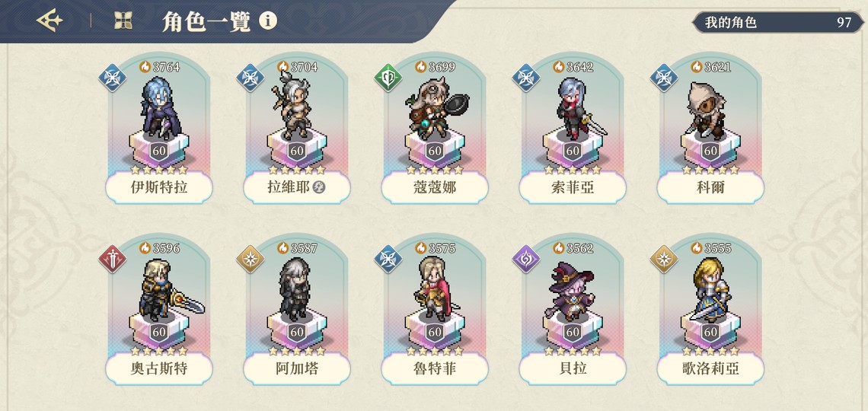This screenshot has height=411, width=868.
Task: Click the back arrow icon
Action: 49,21
